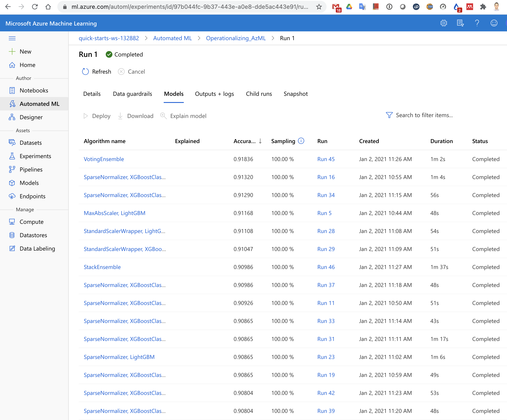Screen dimensions: 507x420
Task: Click the Algorithm name column header
Action: click(104, 141)
